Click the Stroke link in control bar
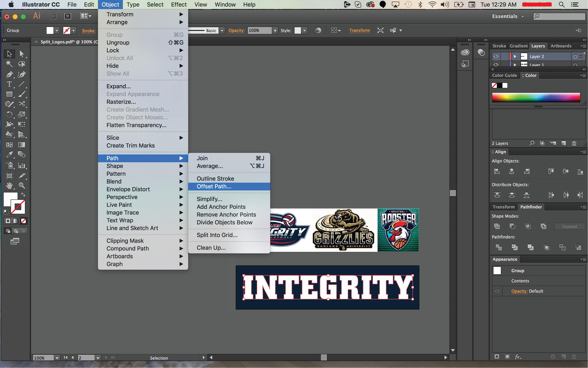The image size is (588, 368). 89,31
